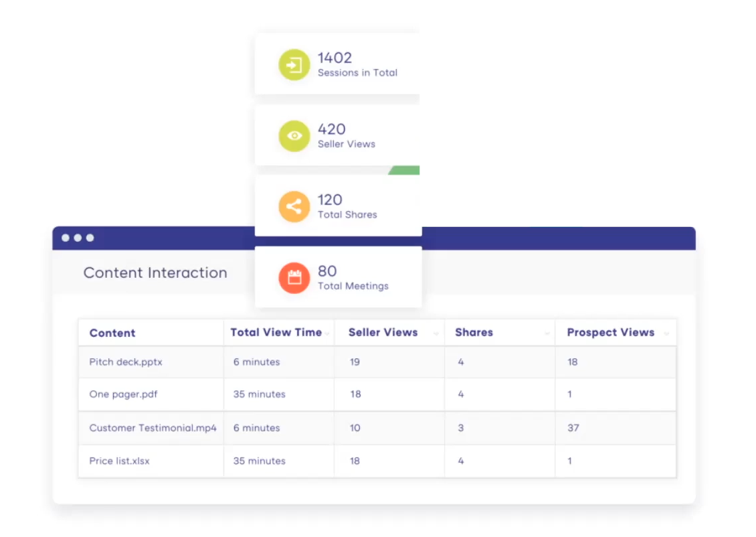Open the 1402 Sessions in Total card
Viewport: 756px width, 537px height.
[x=337, y=64]
